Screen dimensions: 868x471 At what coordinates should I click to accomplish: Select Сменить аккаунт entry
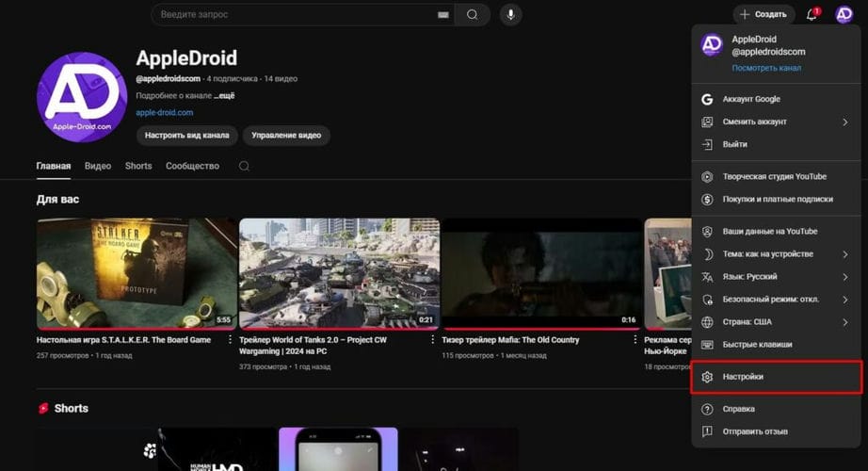pos(776,122)
